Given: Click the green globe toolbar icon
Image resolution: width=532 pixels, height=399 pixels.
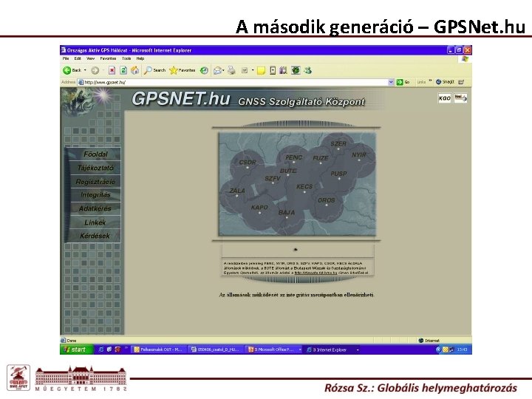Looking at the screenshot, I should tap(296, 70).
